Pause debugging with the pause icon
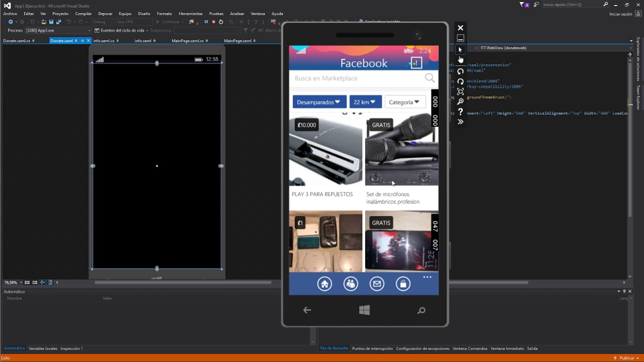This screenshot has width=644, height=362. click(206, 22)
